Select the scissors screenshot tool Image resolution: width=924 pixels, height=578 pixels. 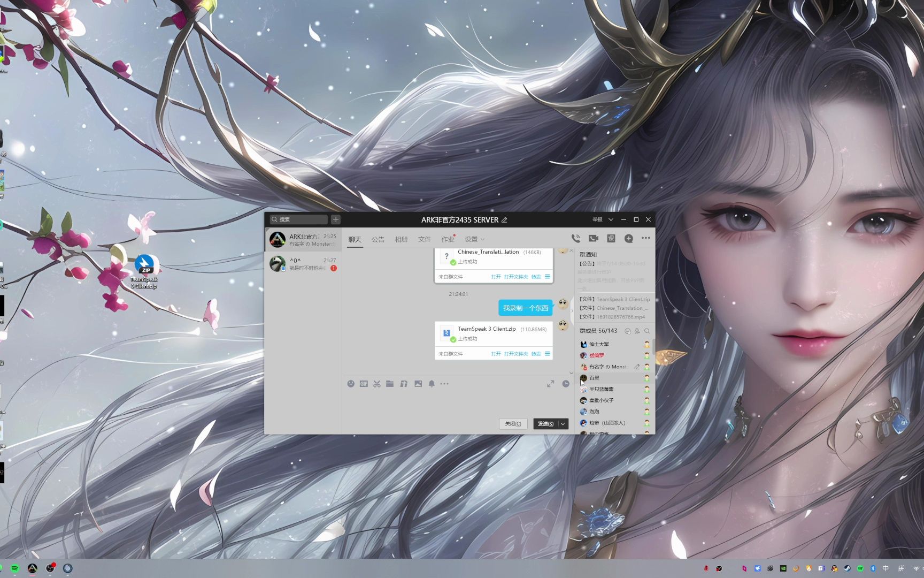pyautogui.click(x=377, y=384)
